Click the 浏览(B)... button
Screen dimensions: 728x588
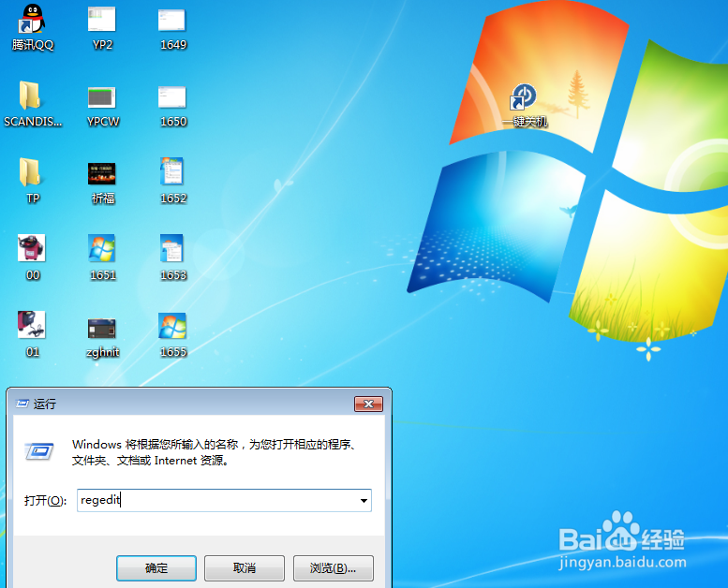point(333,568)
